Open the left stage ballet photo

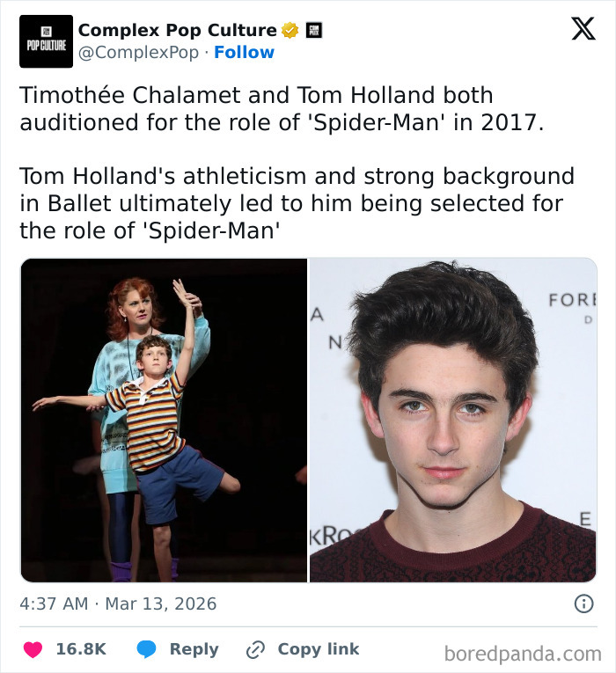pos(164,420)
